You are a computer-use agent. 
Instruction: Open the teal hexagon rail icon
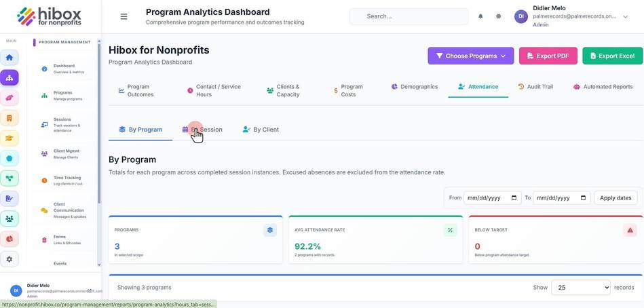click(x=10, y=158)
